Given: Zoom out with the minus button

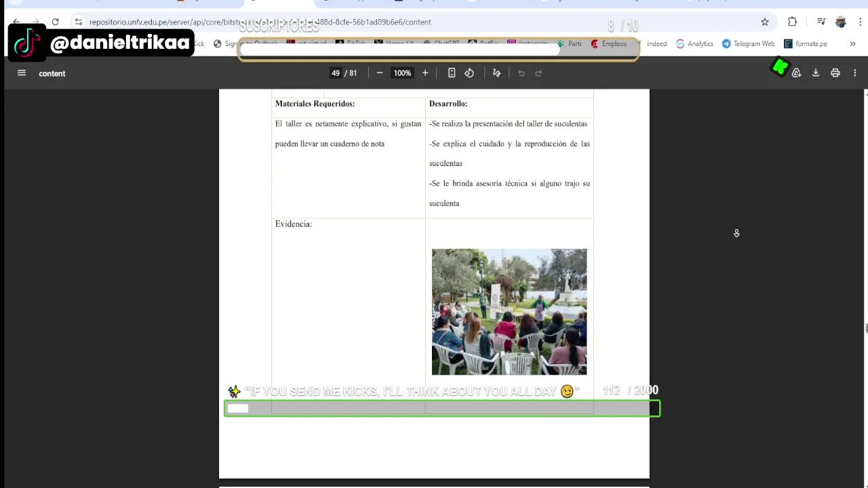Looking at the screenshot, I should click(380, 73).
